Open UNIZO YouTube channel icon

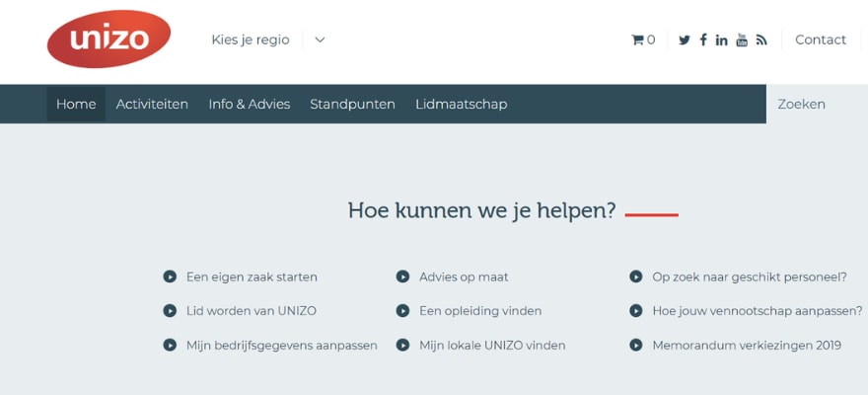point(742,40)
